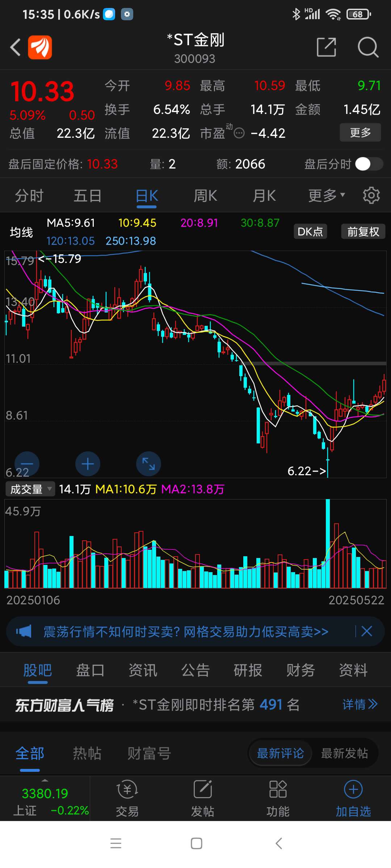
Task: Open the Eastmoney orange logo icon
Action: pyautogui.click(x=40, y=47)
